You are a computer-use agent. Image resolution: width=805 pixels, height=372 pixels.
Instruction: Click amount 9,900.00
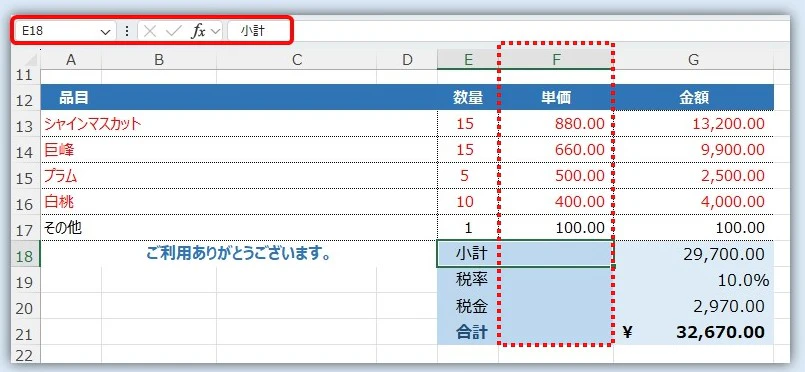click(x=693, y=149)
